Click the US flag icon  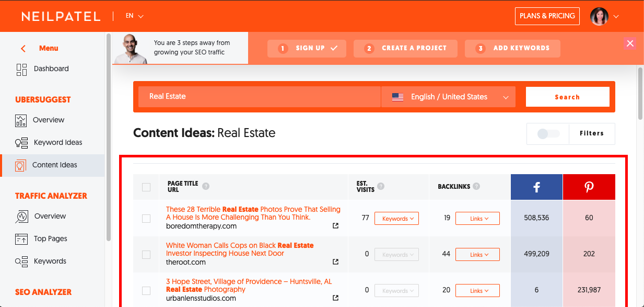tap(397, 97)
